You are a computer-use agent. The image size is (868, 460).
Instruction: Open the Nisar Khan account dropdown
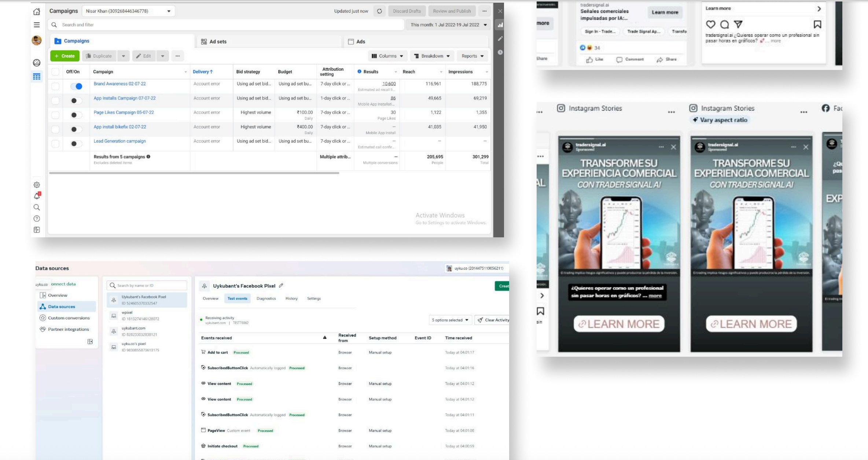tap(128, 11)
